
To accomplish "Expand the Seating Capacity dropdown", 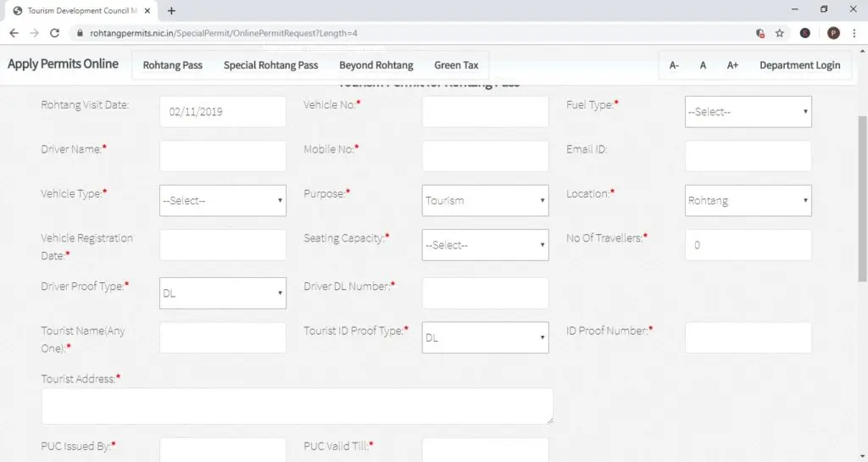I will tap(485, 244).
